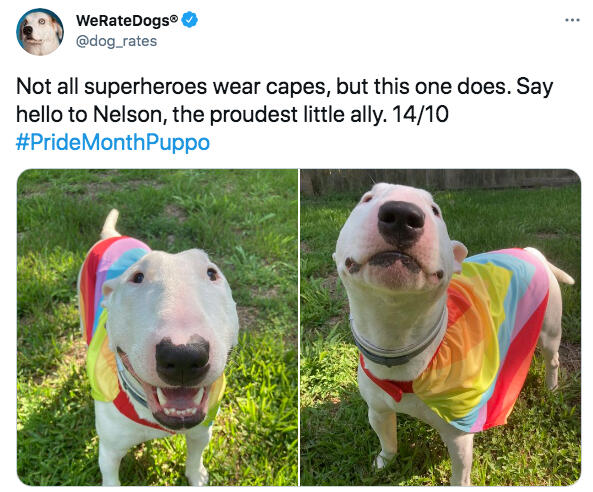
Task: Click the dog's black nose in left photo
Action: tap(183, 360)
